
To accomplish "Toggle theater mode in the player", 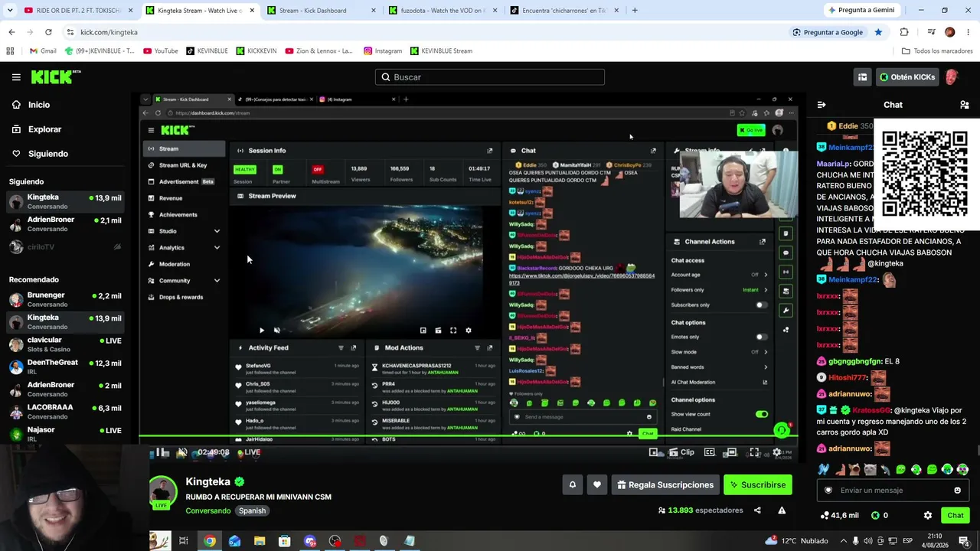I will 731,452.
